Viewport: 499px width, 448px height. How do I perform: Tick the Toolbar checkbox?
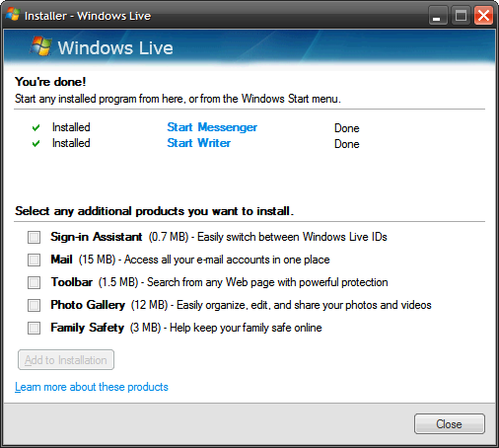(34, 282)
